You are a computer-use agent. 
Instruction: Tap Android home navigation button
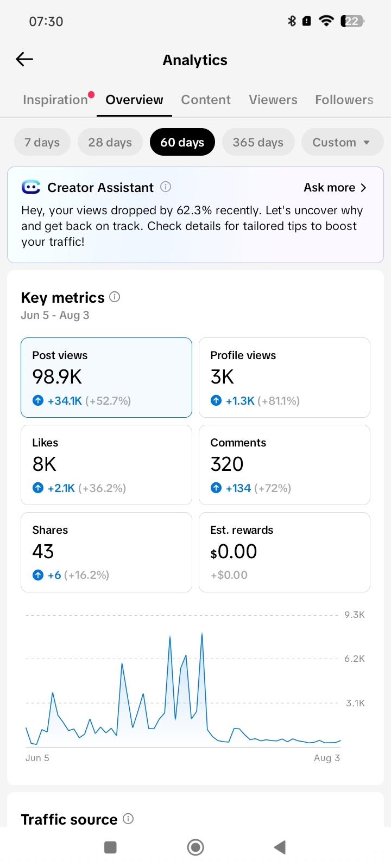pos(195,847)
